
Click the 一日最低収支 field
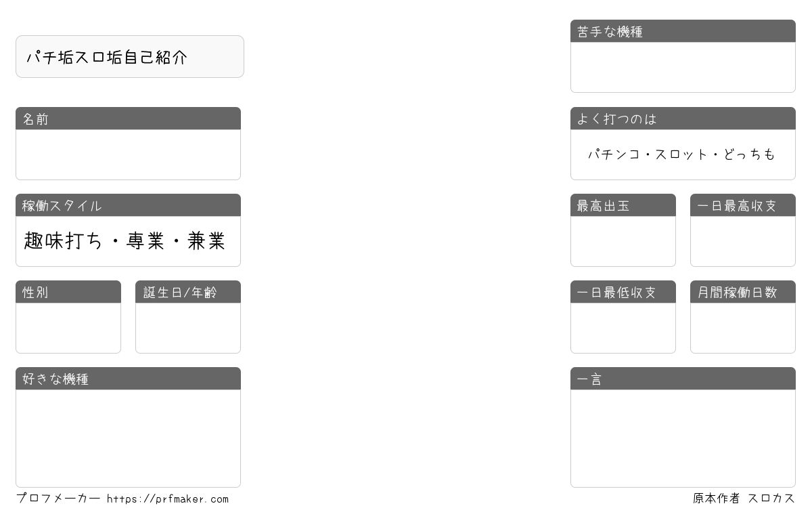[623, 328]
